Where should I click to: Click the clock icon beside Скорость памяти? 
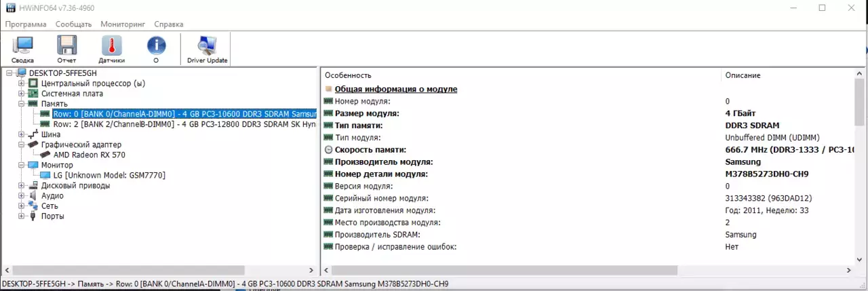click(x=329, y=150)
